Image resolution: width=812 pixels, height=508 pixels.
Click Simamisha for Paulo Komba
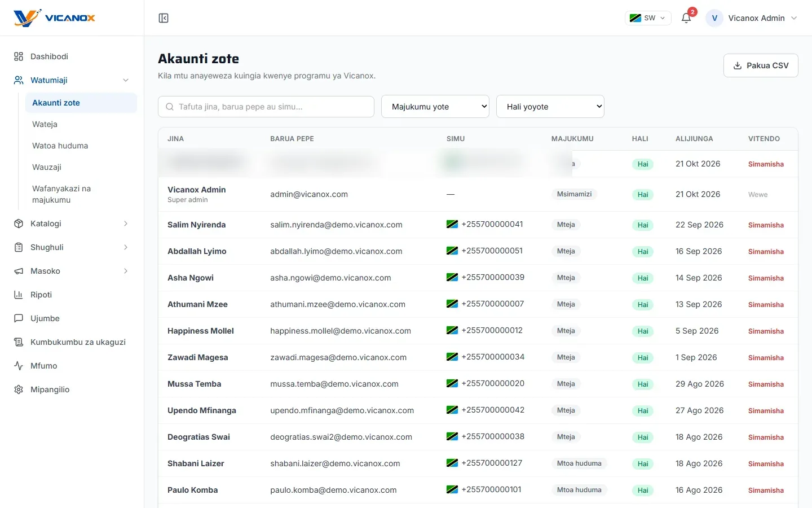766,491
